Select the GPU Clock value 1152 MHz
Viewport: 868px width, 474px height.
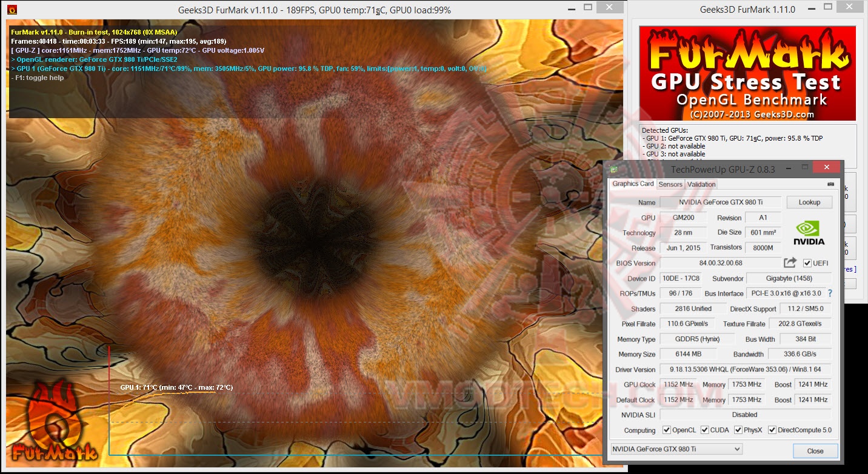click(x=678, y=384)
